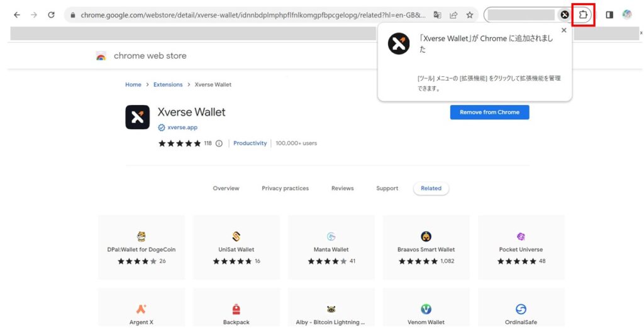Open the translate page icon in address bar
Image resolution: width=644 pixels, height=333 pixels.
pos(438,15)
